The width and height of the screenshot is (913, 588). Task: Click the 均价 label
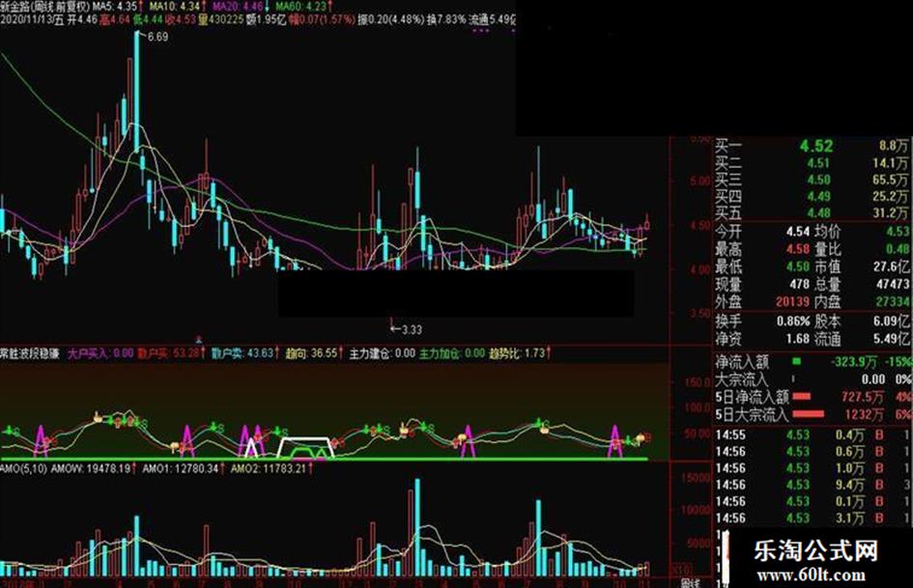[827, 232]
